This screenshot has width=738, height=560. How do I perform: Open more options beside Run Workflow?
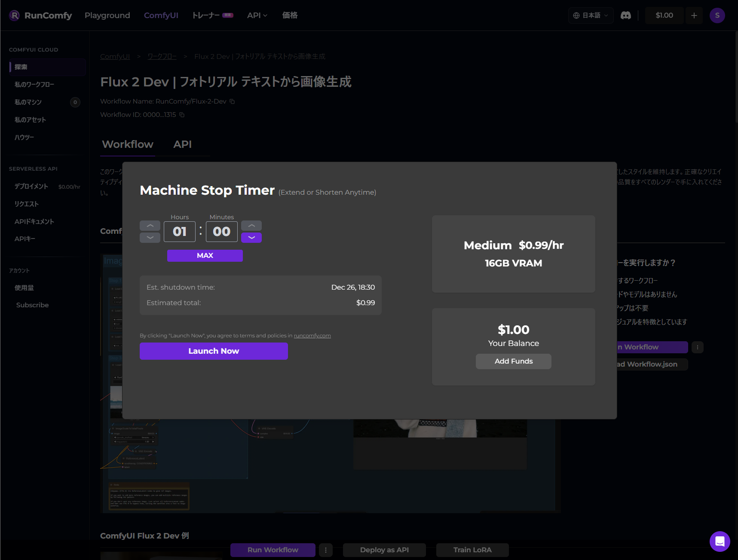[325, 550]
